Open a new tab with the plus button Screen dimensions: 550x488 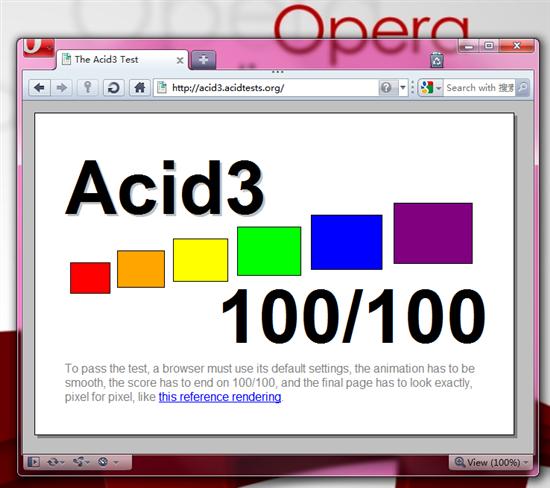pyautogui.click(x=203, y=60)
